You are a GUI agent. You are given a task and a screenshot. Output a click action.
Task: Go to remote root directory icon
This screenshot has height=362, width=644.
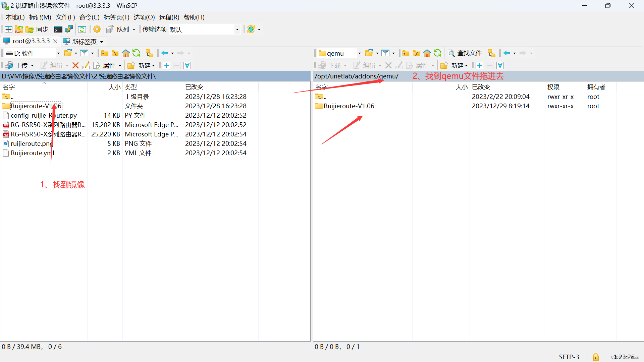coord(416,53)
